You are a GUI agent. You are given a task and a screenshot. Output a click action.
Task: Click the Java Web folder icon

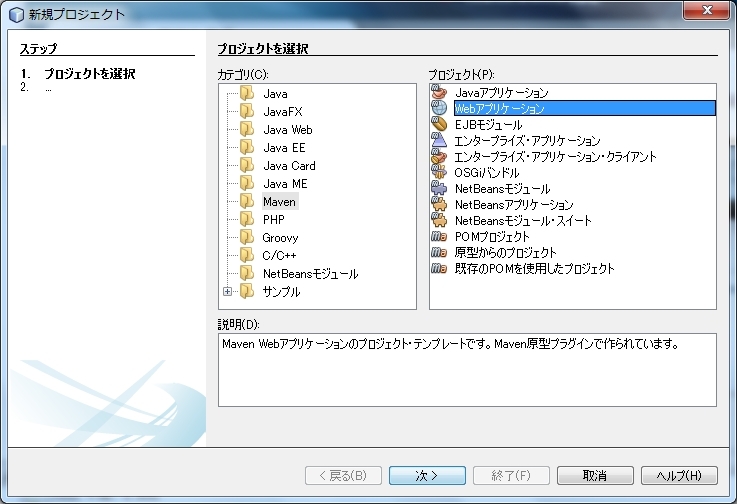pyautogui.click(x=247, y=129)
